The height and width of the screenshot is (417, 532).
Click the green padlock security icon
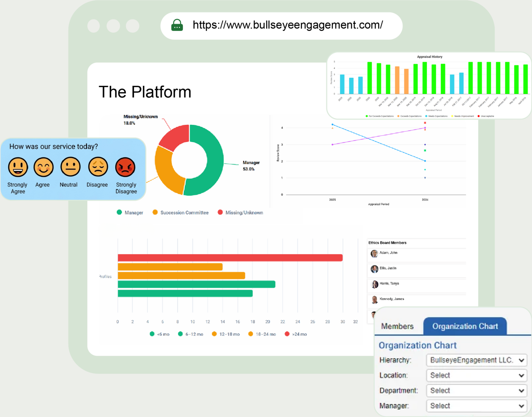(177, 25)
